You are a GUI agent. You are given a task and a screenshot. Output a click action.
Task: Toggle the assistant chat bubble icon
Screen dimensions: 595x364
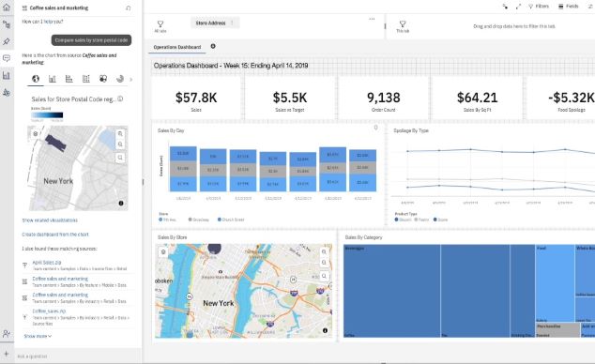tap(7, 58)
